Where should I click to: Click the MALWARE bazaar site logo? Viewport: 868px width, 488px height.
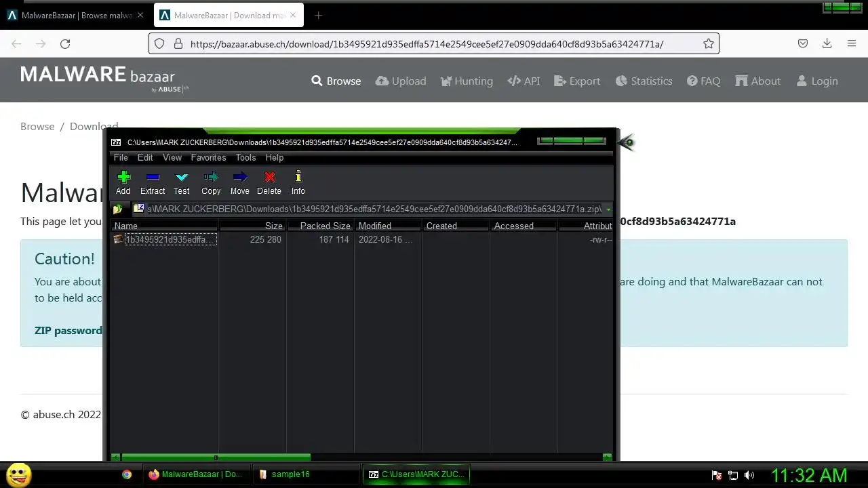[104, 79]
